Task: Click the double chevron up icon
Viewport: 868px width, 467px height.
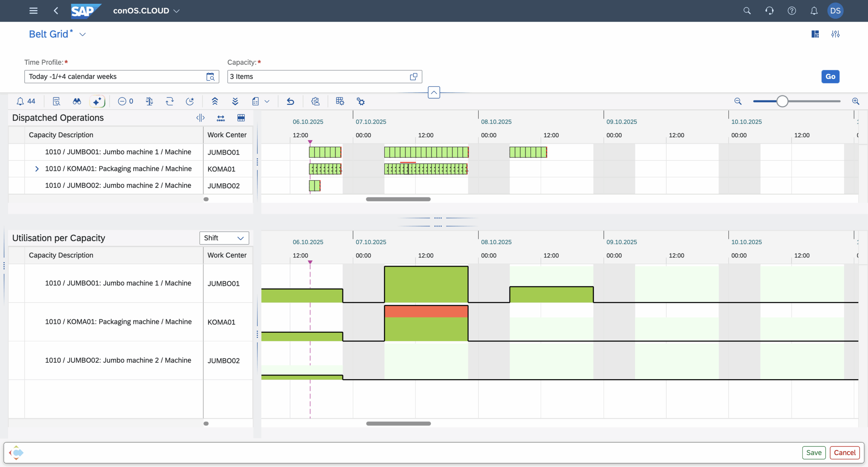Action: coord(215,101)
